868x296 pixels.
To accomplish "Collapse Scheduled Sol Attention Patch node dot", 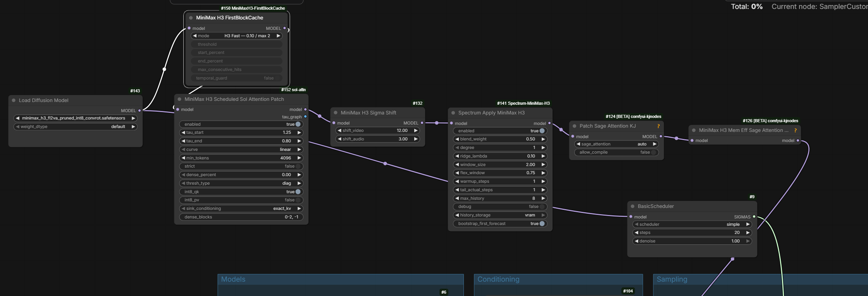I will [179, 99].
